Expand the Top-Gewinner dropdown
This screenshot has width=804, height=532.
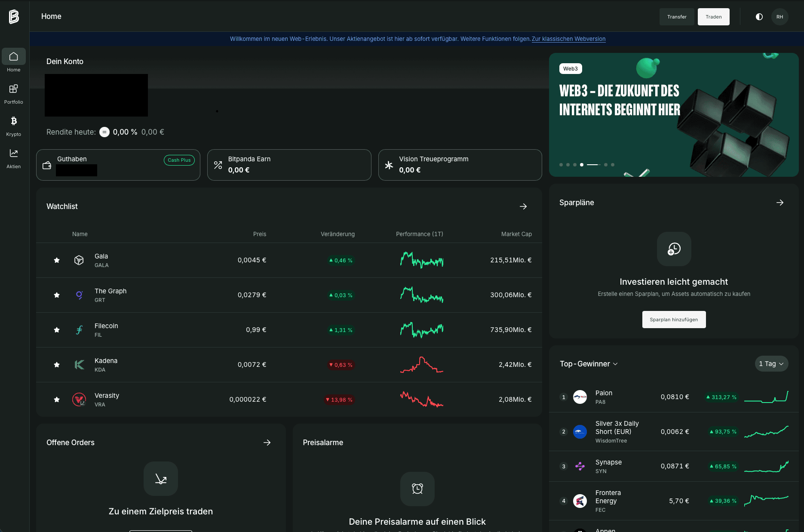pos(589,364)
